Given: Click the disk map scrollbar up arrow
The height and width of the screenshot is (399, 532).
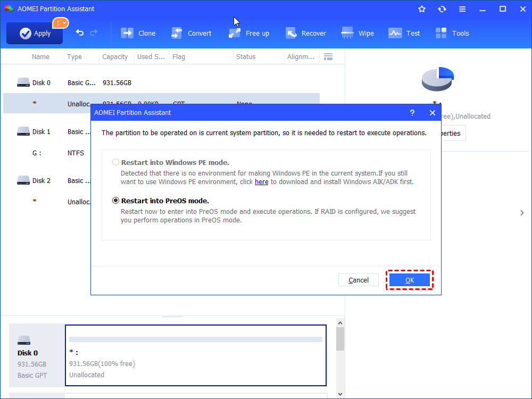Looking at the screenshot, I should coord(340,323).
